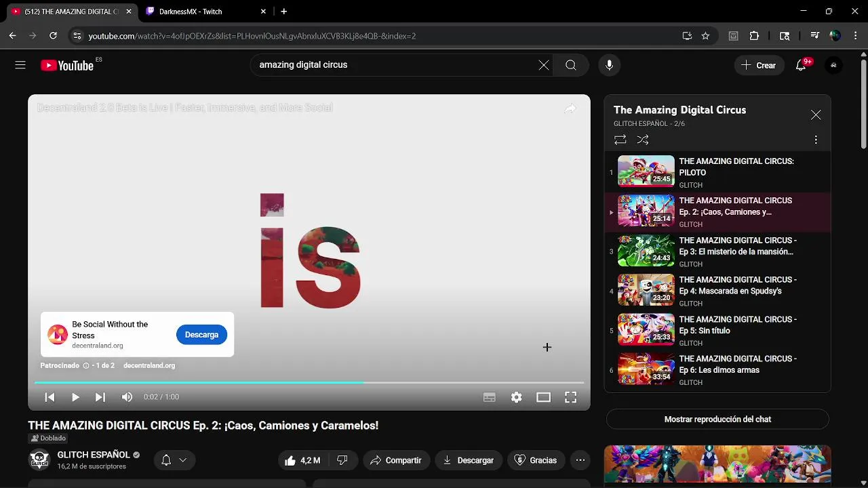Open a new browser tab
Viewport: 868px width, 488px height.
pyautogui.click(x=283, y=12)
